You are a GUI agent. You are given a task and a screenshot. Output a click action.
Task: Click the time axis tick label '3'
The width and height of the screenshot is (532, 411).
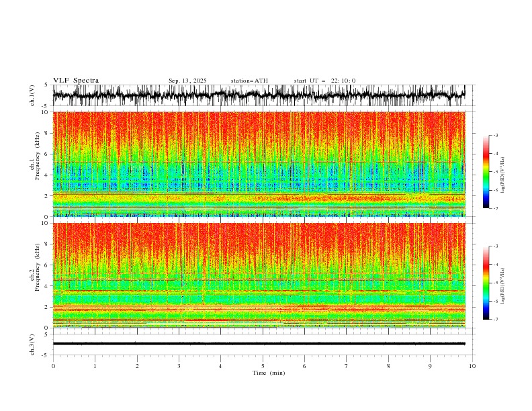tap(179, 366)
